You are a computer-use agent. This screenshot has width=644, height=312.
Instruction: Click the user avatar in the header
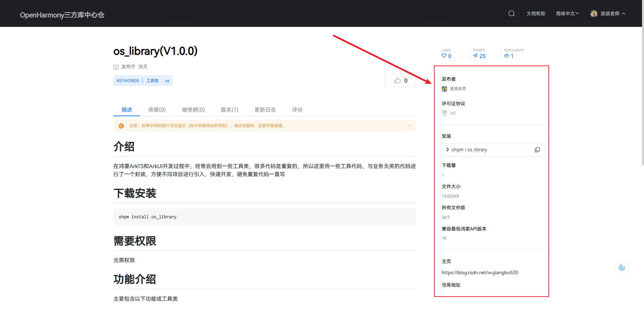coord(594,13)
